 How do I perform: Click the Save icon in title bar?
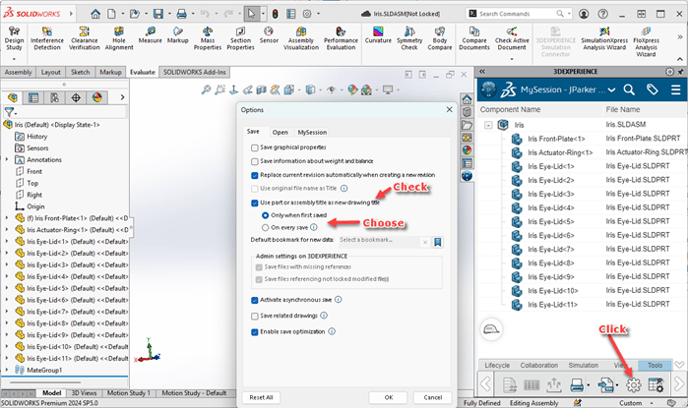click(x=158, y=14)
